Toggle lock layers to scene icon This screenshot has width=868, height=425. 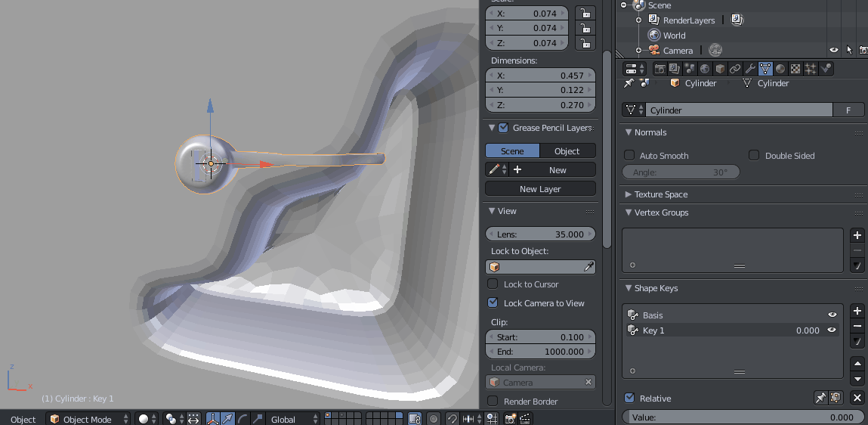coord(415,419)
